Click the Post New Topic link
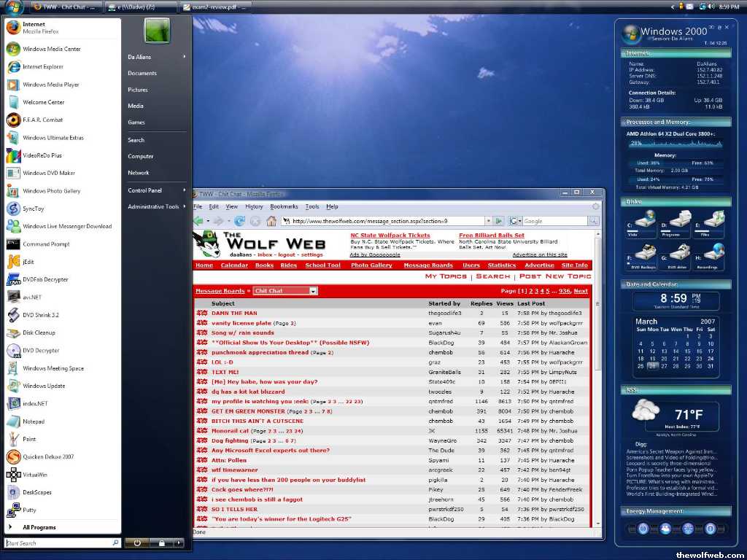The width and height of the screenshot is (747, 560). (554, 276)
